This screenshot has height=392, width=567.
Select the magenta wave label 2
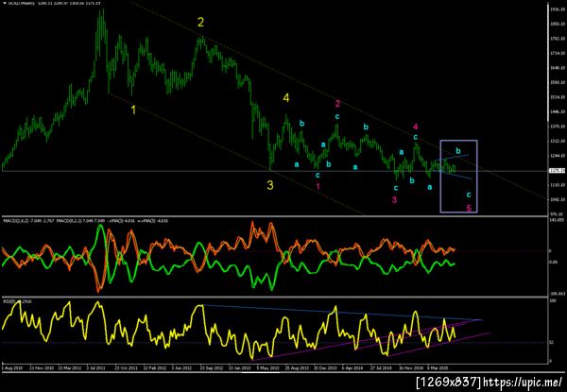337,104
